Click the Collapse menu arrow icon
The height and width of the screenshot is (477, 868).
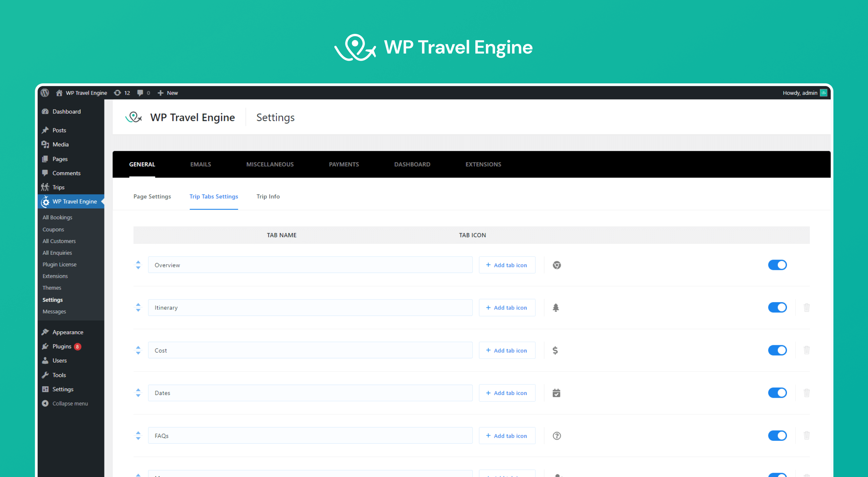click(x=45, y=403)
